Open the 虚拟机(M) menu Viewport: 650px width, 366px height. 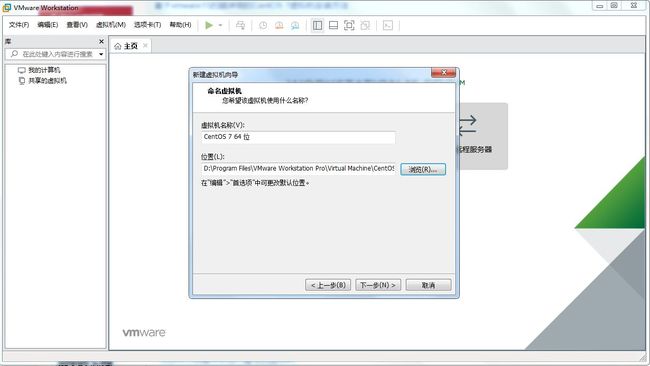[111, 25]
